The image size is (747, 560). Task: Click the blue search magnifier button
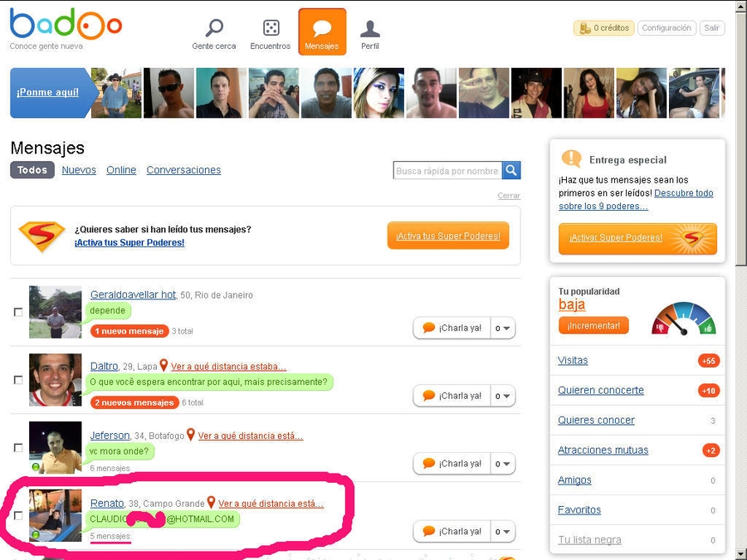click(x=512, y=170)
